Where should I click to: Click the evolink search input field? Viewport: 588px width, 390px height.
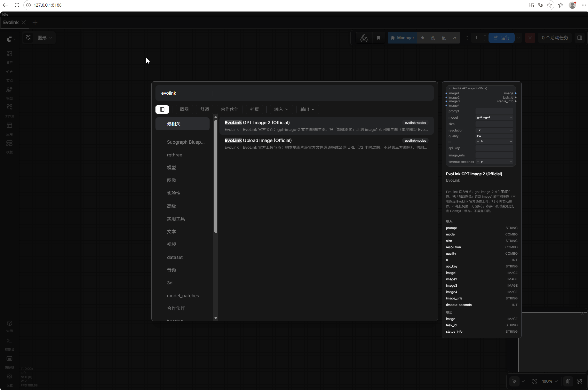pos(294,93)
